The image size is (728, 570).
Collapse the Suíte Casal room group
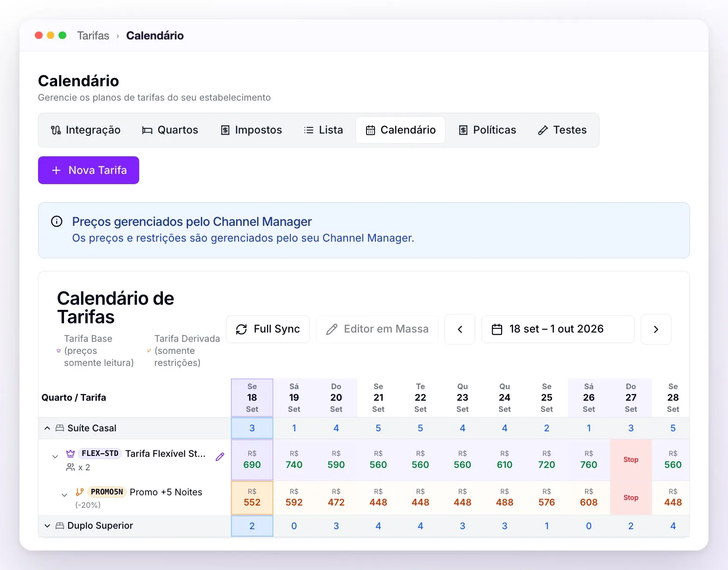coord(47,428)
